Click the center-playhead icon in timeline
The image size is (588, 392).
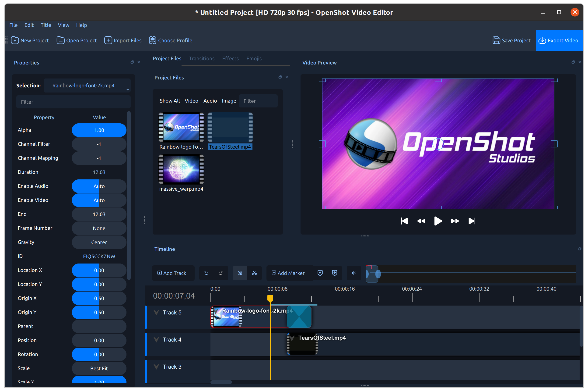353,273
